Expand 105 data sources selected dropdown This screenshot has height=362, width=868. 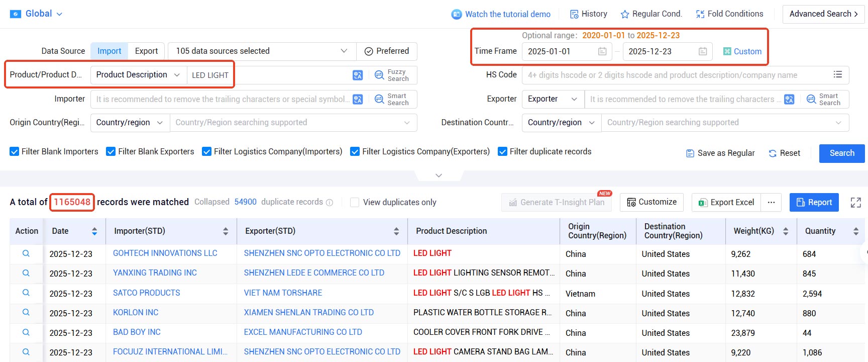click(x=262, y=51)
